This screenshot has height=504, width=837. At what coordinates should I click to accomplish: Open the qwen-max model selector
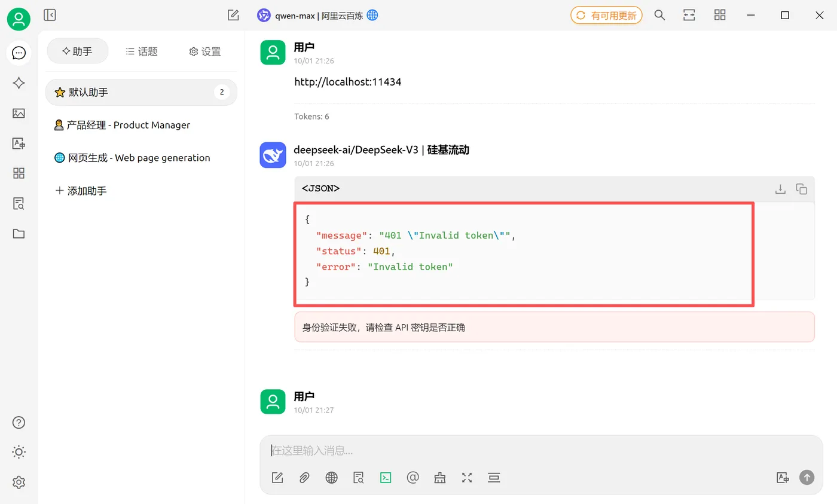point(317,16)
